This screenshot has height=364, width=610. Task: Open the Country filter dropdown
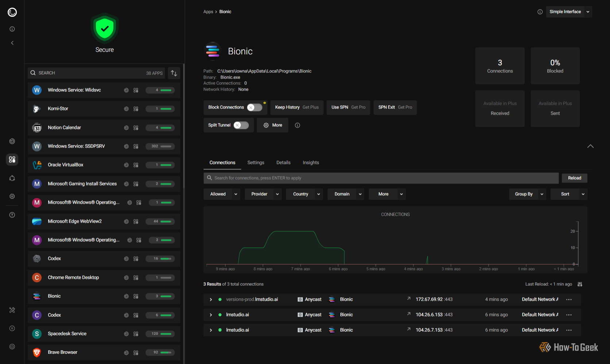[x=305, y=194]
